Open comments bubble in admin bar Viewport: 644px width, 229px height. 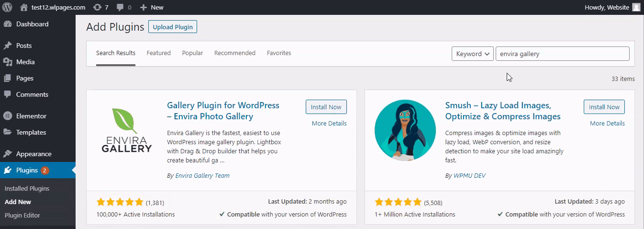pos(120,7)
